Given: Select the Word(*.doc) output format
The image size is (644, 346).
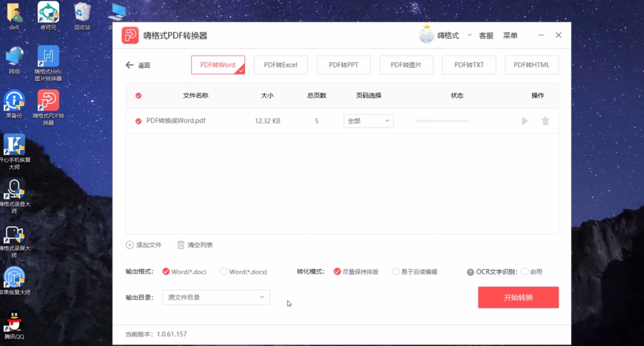Looking at the screenshot, I should tap(184, 271).
